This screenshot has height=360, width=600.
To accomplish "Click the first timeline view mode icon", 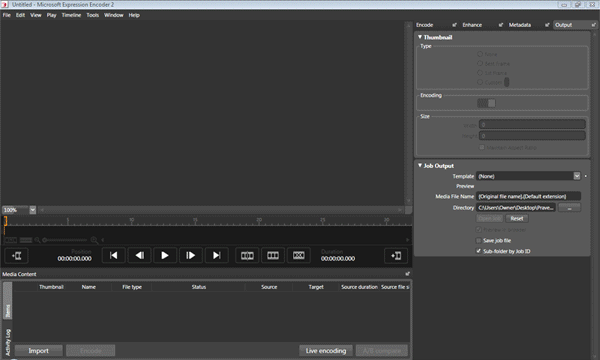I will tap(10, 240).
